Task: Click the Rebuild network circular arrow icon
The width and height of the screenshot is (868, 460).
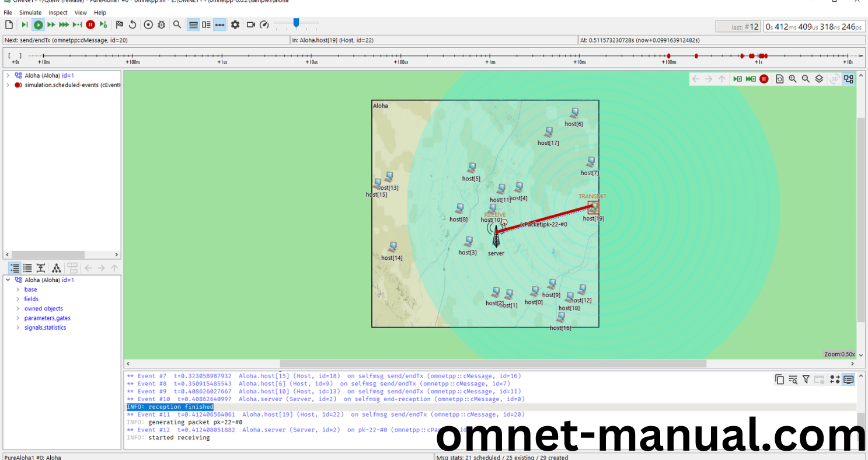Action: click(x=133, y=25)
